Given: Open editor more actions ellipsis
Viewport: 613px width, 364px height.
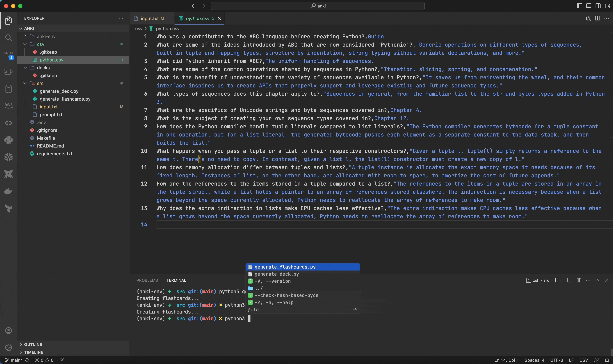Looking at the screenshot, I should point(607,18).
